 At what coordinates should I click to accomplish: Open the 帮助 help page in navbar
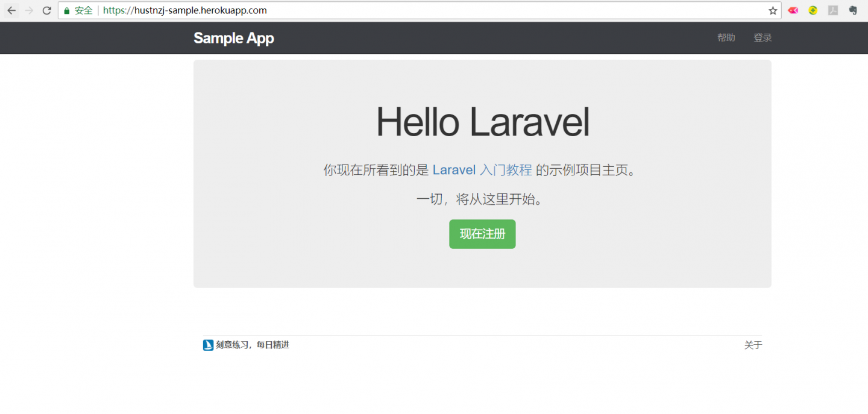726,37
